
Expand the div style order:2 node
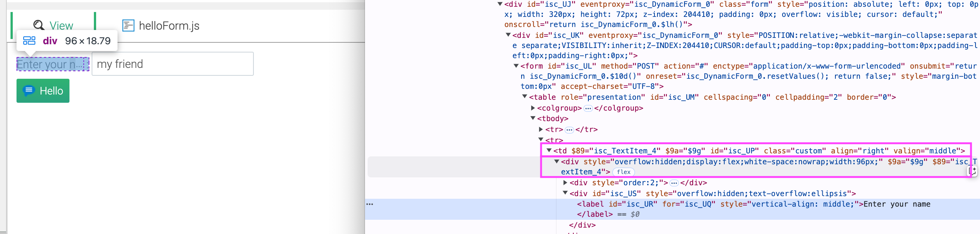coord(565,182)
